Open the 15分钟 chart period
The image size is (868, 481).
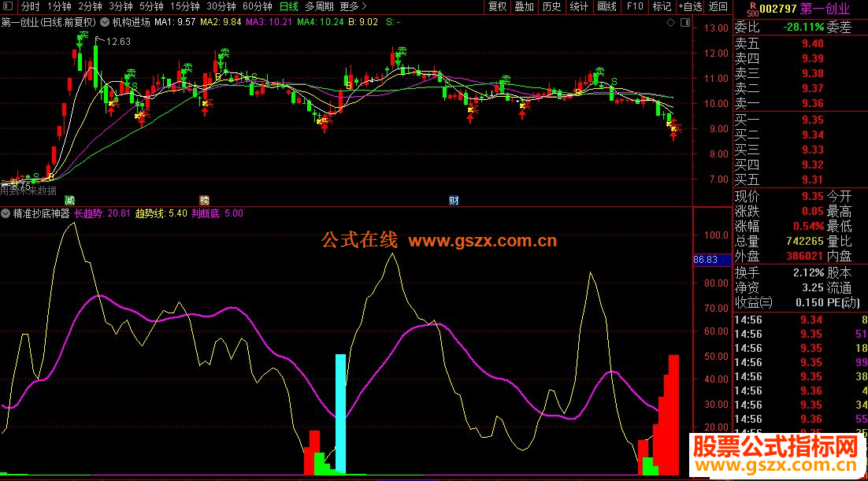185,6
